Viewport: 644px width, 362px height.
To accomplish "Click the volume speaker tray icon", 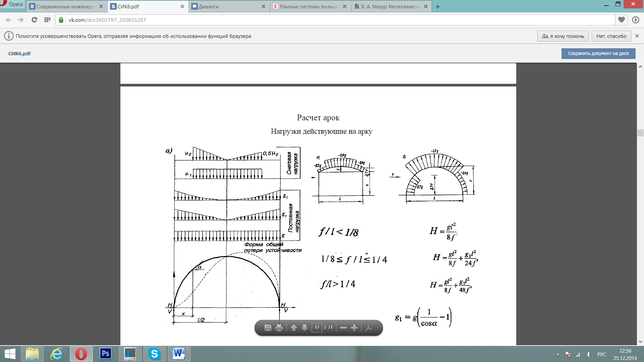I will pos(588,354).
